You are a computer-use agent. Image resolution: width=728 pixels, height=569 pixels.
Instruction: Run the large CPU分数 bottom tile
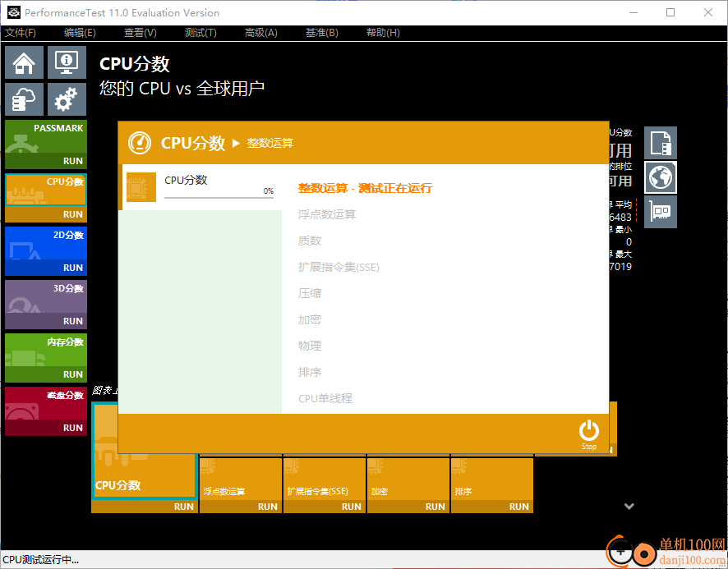pos(145,507)
